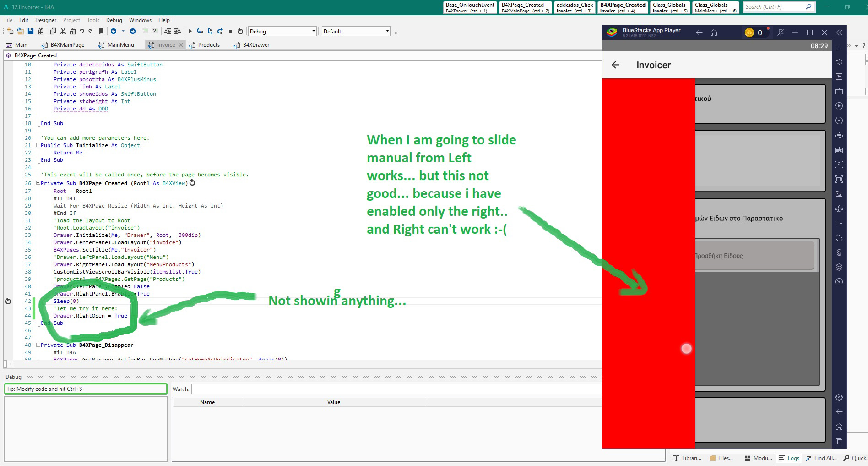
Task: Switch to the Products code tab
Action: (205, 45)
